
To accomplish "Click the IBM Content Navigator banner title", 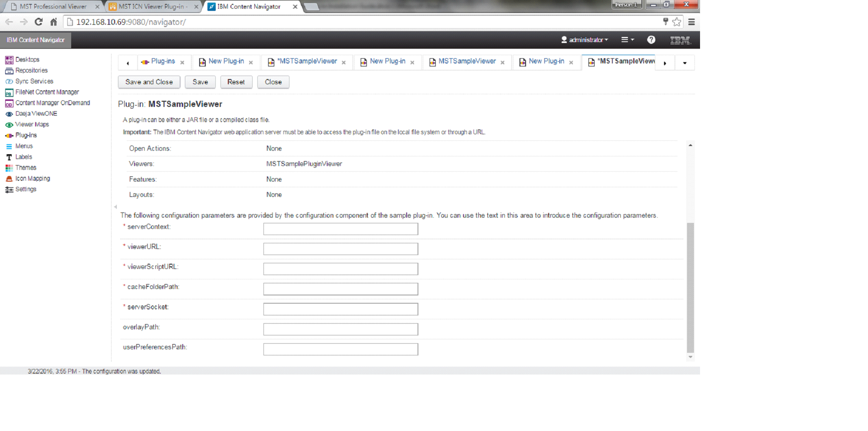I will 36,40.
